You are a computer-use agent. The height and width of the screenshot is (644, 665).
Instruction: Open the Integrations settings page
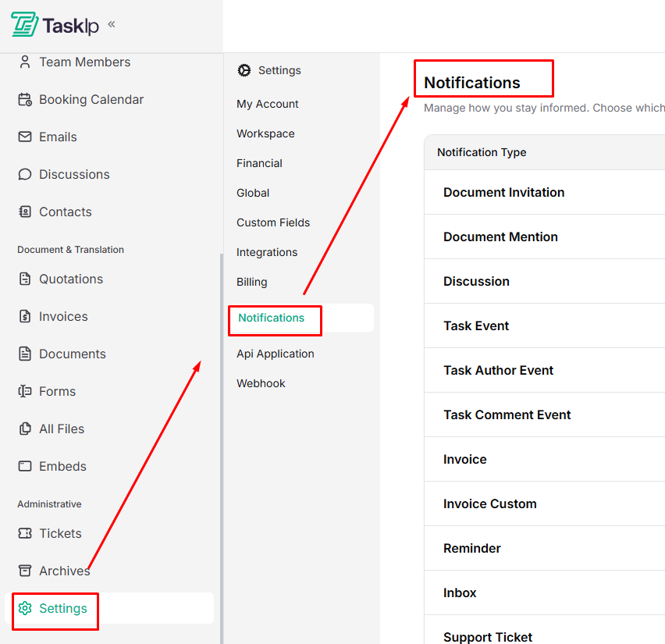click(267, 252)
